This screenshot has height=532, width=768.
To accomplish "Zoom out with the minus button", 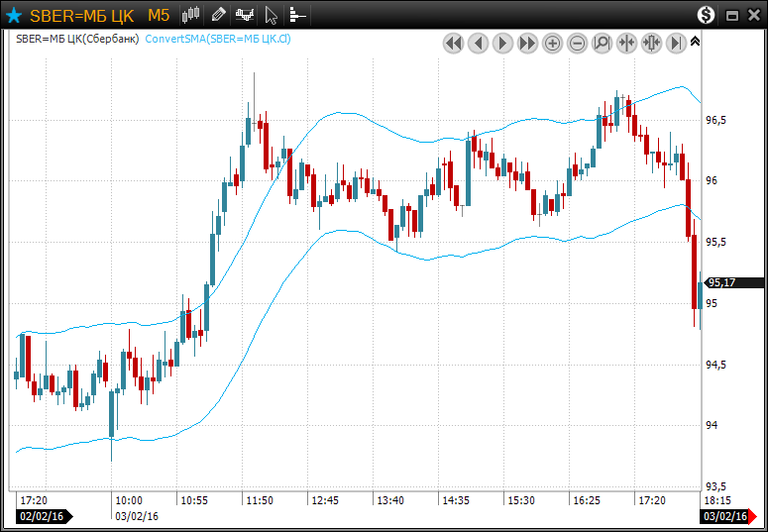I will click(x=578, y=43).
